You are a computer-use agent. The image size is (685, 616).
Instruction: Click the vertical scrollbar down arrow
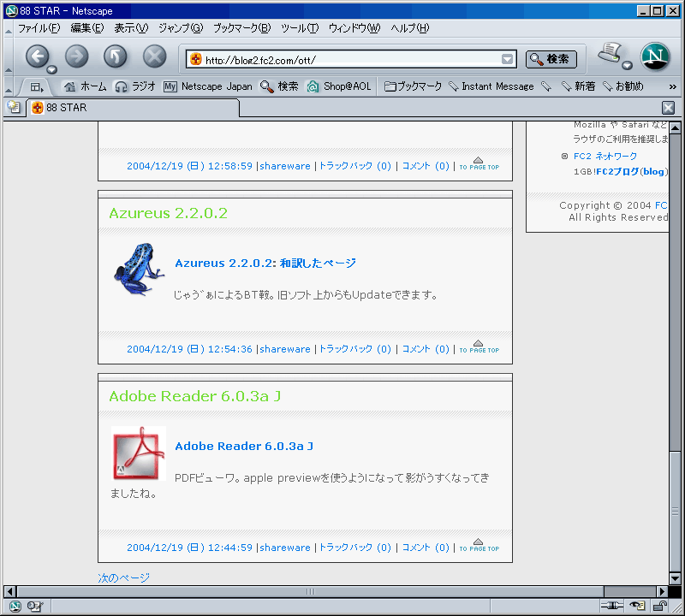click(x=675, y=578)
